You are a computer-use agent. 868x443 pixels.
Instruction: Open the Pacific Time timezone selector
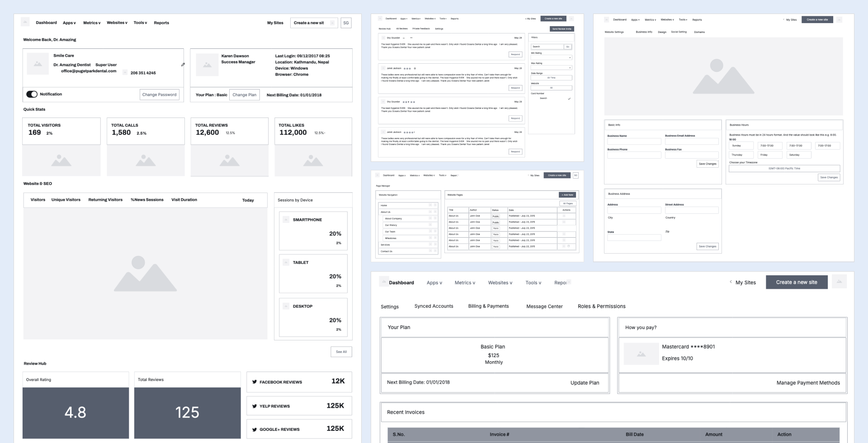(x=784, y=168)
